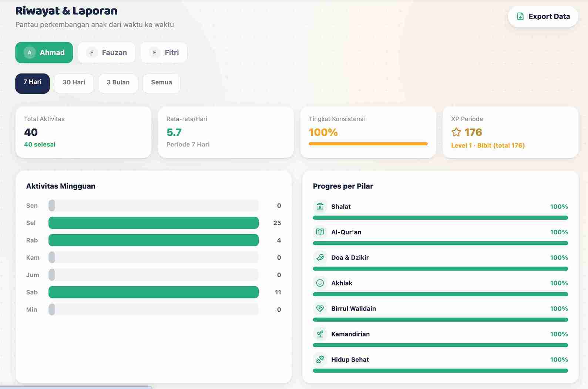Click the download icon in Export Data
Viewport: 588px width, 389px height.
pos(520,16)
